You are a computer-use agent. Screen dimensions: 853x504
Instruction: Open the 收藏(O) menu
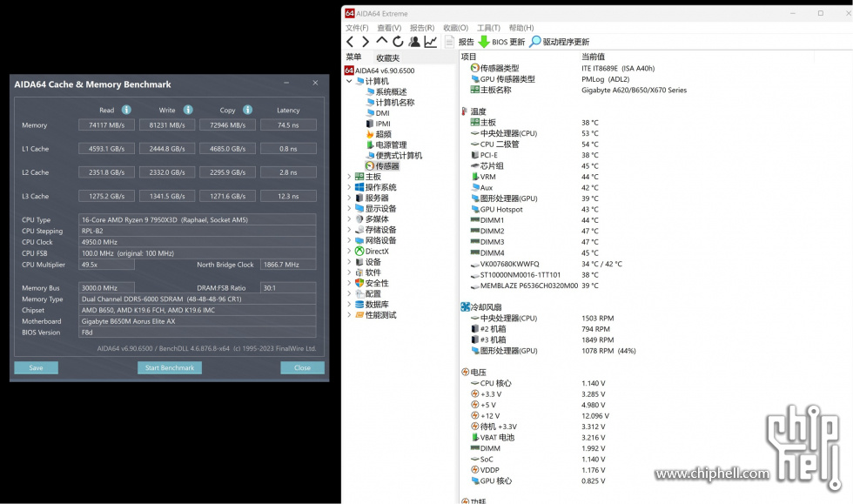[456, 28]
